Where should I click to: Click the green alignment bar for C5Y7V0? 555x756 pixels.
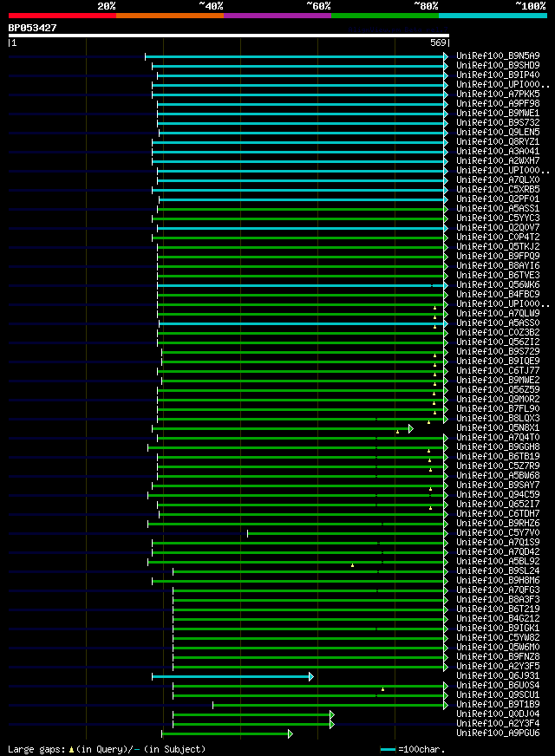(346, 534)
